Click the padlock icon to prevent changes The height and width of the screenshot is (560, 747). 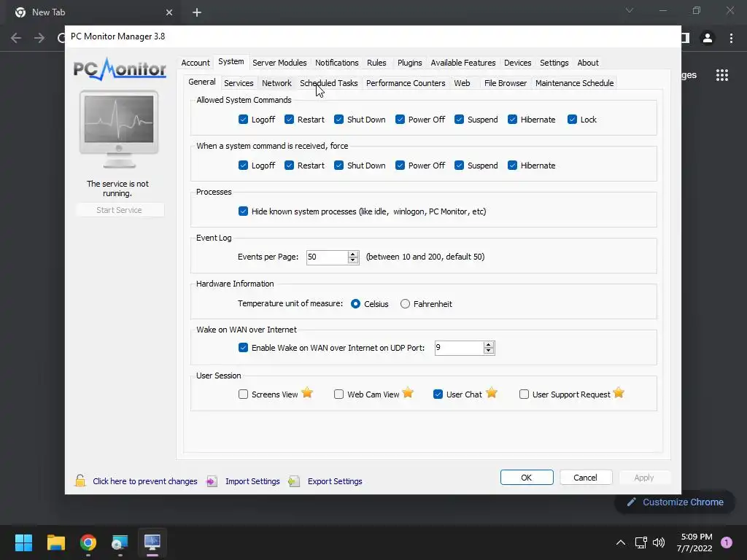[80, 481]
